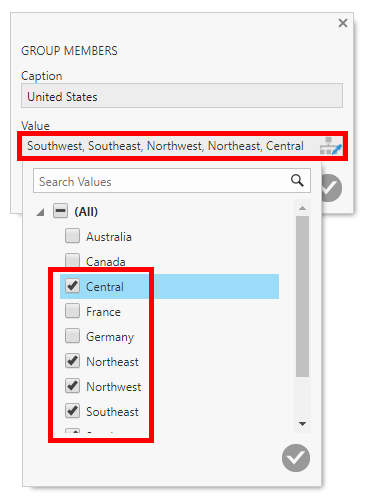Uncheck the Southeast checkbox
369x496 pixels.
72,411
